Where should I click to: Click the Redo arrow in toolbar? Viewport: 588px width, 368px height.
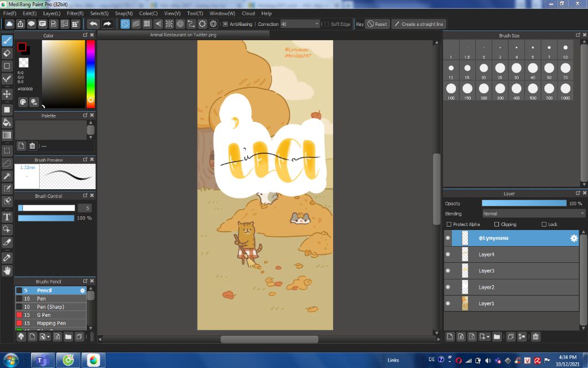tap(107, 24)
